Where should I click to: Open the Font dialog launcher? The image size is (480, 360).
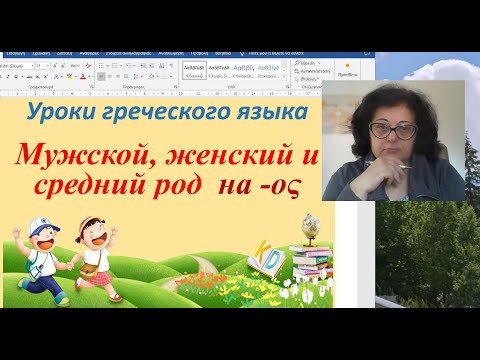point(92,87)
